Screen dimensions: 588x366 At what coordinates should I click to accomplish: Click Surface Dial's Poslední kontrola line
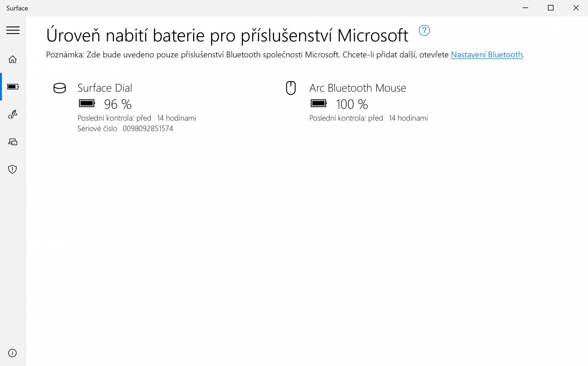pyautogui.click(x=137, y=118)
